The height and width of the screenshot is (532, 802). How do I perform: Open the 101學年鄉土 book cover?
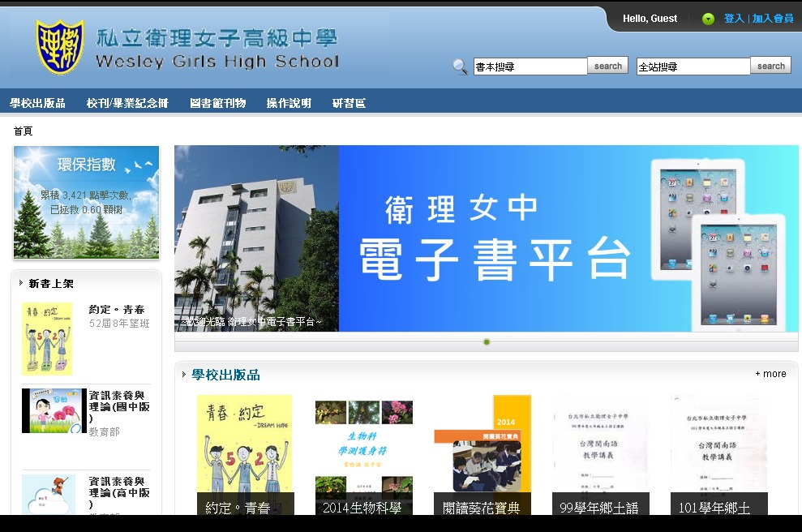[x=719, y=455]
